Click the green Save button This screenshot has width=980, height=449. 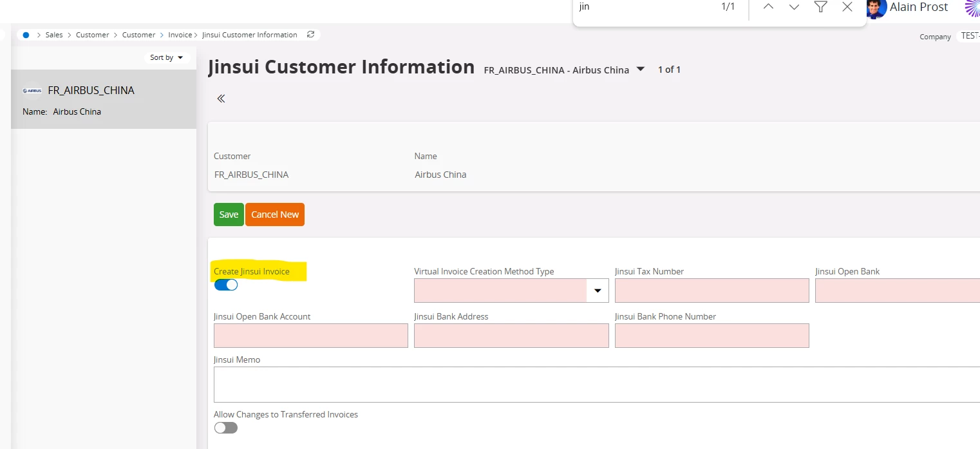click(x=229, y=215)
